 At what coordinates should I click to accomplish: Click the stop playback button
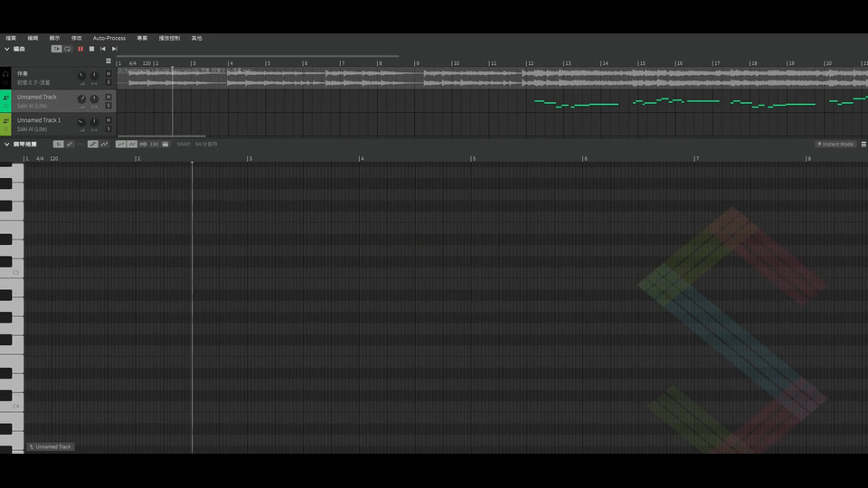point(91,49)
